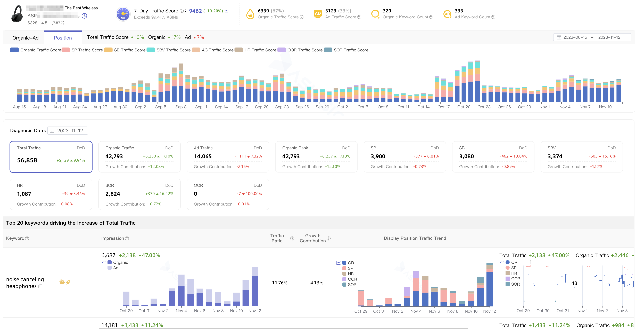Toggle Organic series in Impression chart legend
The width and height of the screenshot is (644, 329).
[118, 262]
